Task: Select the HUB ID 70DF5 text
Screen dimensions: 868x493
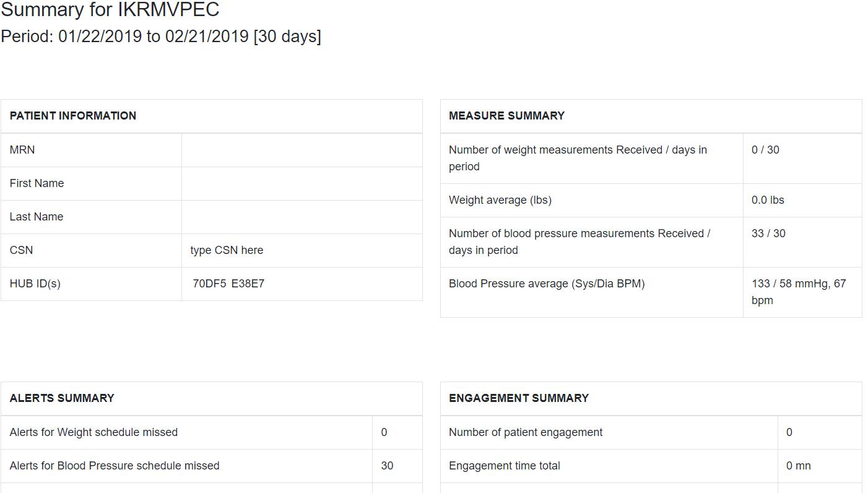Action: [209, 284]
